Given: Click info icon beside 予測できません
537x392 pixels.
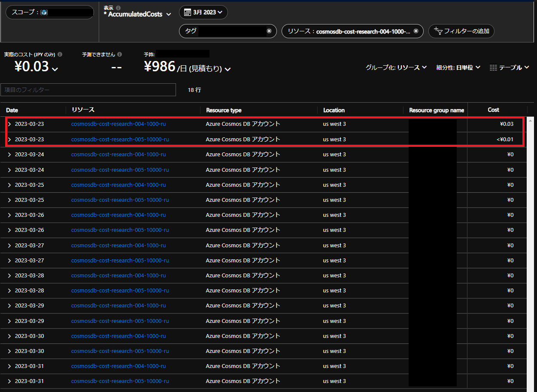Looking at the screenshot, I should (120, 55).
